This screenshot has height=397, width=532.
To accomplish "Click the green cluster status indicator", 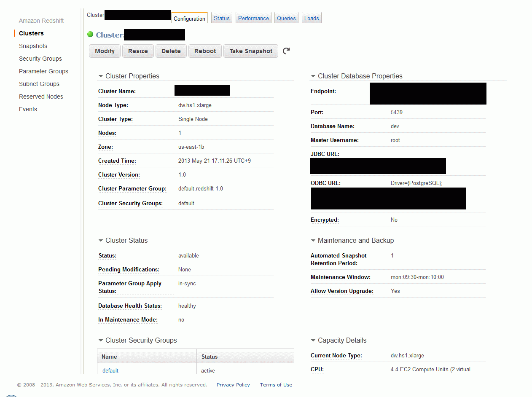I will click(90, 35).
